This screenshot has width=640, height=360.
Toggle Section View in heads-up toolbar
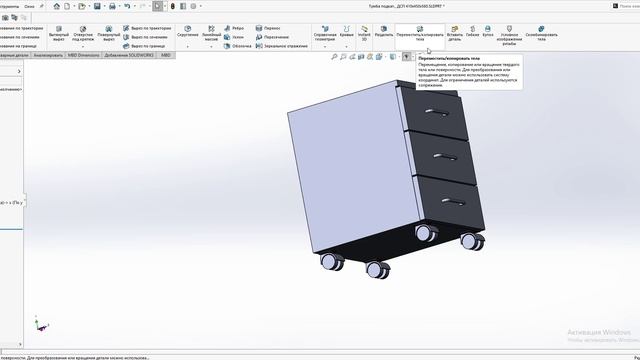(361, 57)
